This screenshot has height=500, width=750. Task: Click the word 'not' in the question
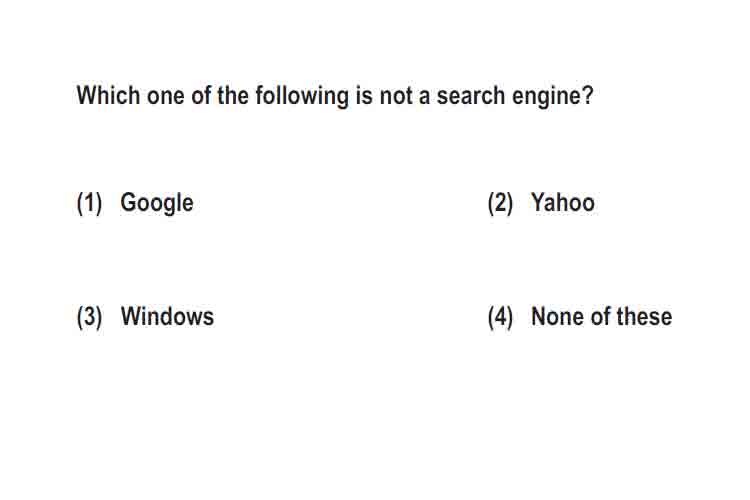point(396,96)
